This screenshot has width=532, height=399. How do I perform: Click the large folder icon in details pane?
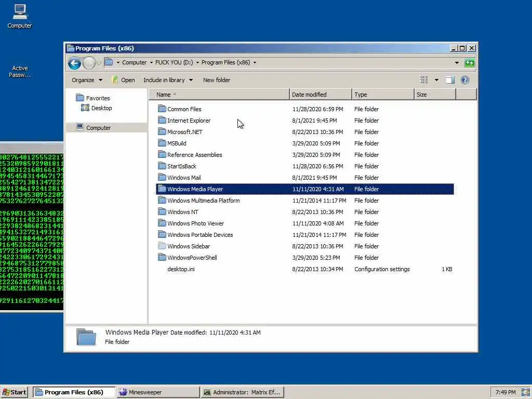click(86, 337)
